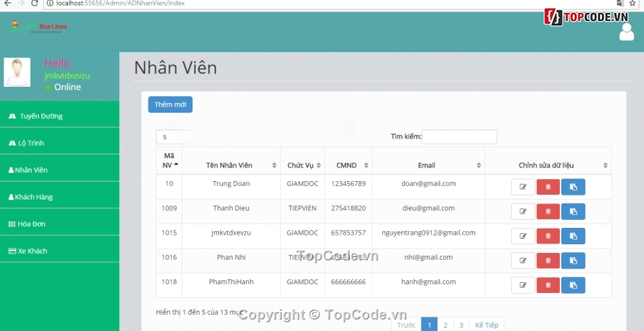The image size is (644, 331).
Task: Bookmark this page with the star icon
Action: pos(632,3)
